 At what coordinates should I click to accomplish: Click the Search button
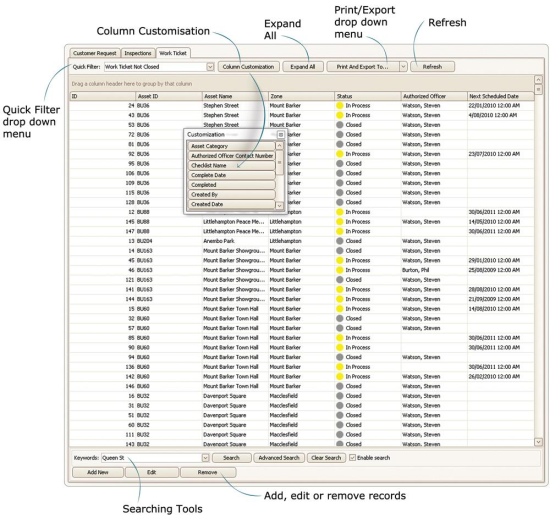point(232,458)
